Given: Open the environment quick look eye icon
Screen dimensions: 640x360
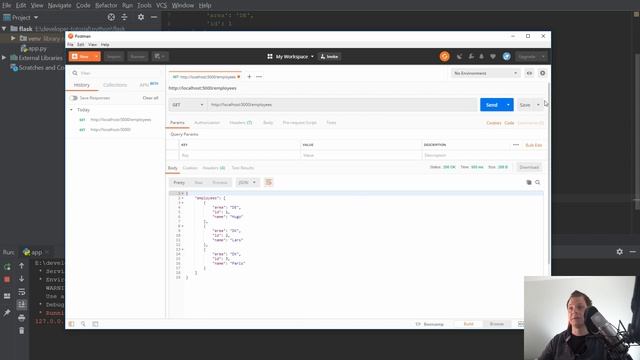Looking at the screenshot, I should tap(529, 73).
